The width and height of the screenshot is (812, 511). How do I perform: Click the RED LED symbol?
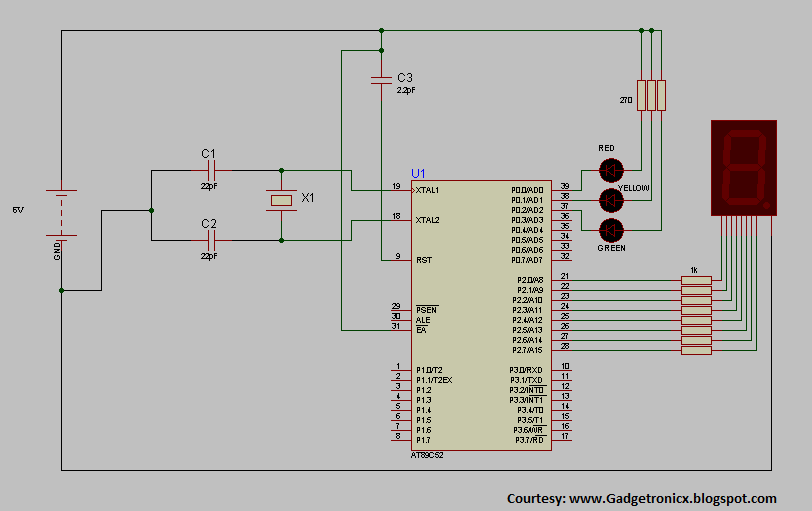[x=611, y=170]
